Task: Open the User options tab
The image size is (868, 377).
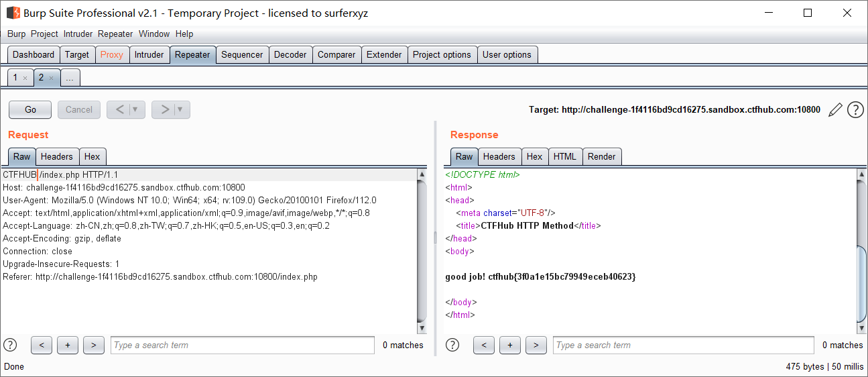Action: [x=507, y=54]
